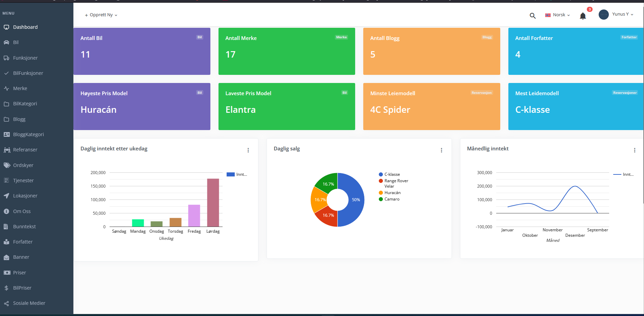The image size is (644, 316).
Task: Open the Blogg menu item
Action: 19,119
